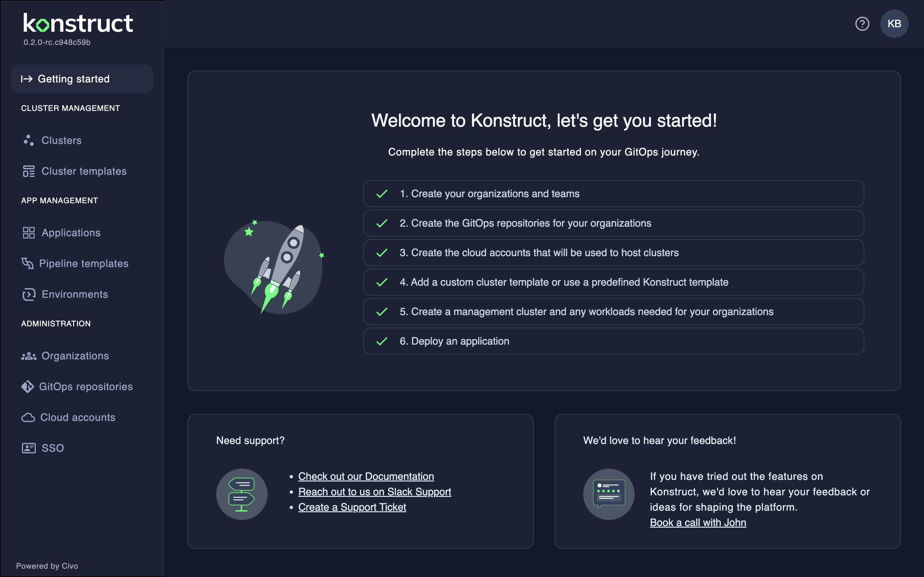The height and width of the screenshot is (577, 924).
Task: Open Cluster templates via its sidebar icon
Action: [28, 171]
